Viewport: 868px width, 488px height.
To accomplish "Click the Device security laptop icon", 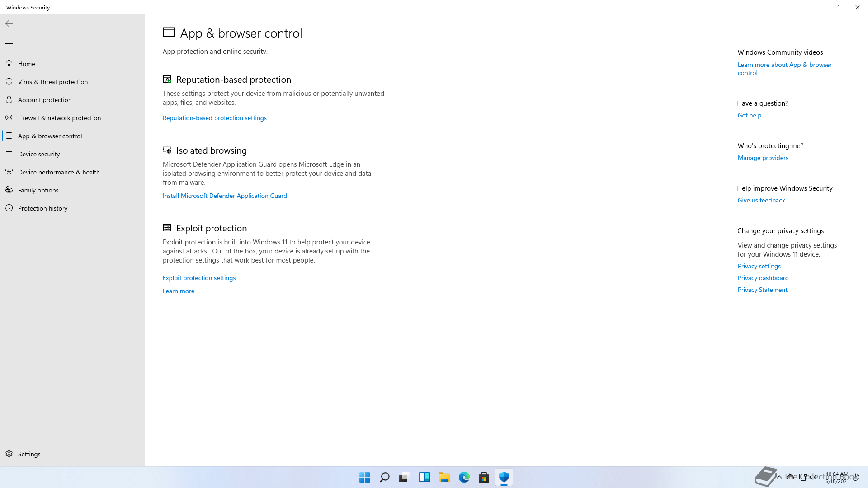I will click(9, 154).
